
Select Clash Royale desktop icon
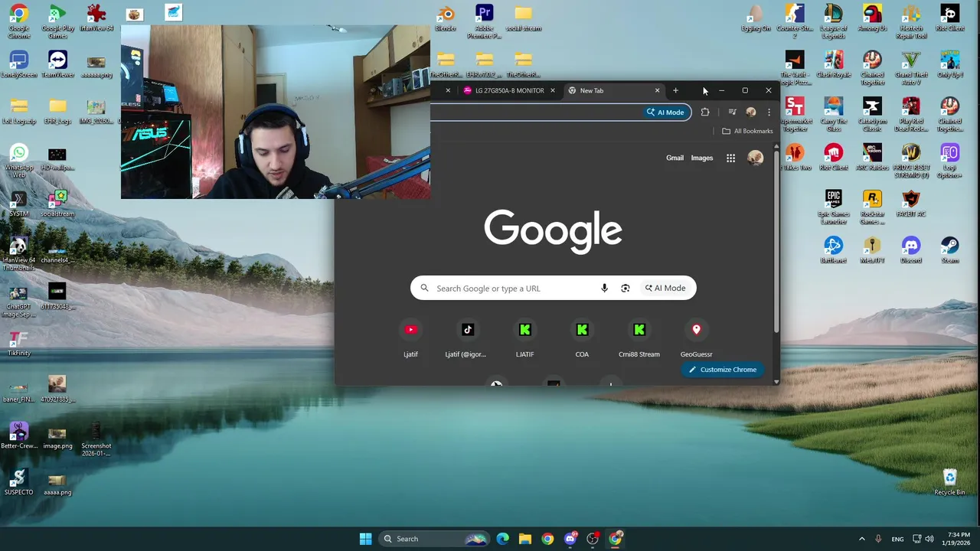834,64
